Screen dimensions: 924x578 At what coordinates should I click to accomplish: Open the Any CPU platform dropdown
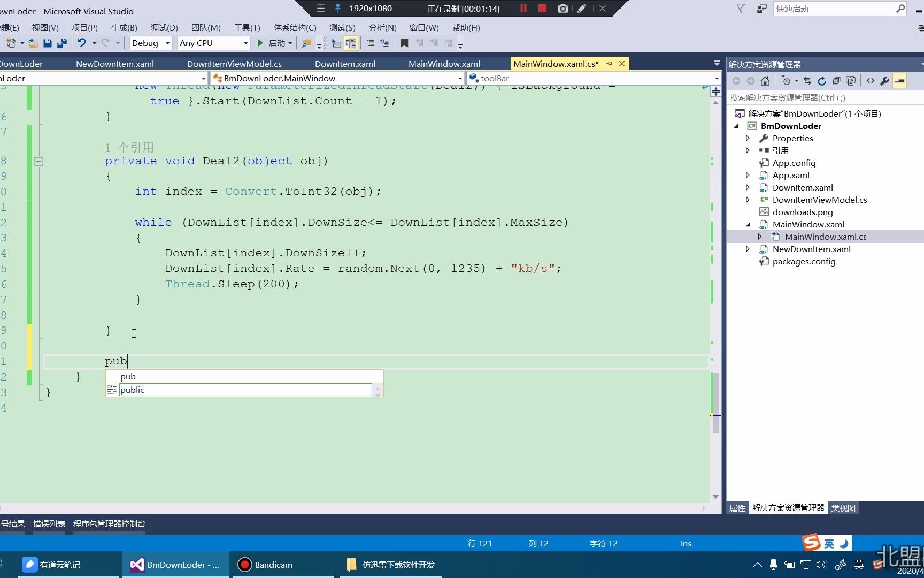pyautogui.click(x=245, y=43)
